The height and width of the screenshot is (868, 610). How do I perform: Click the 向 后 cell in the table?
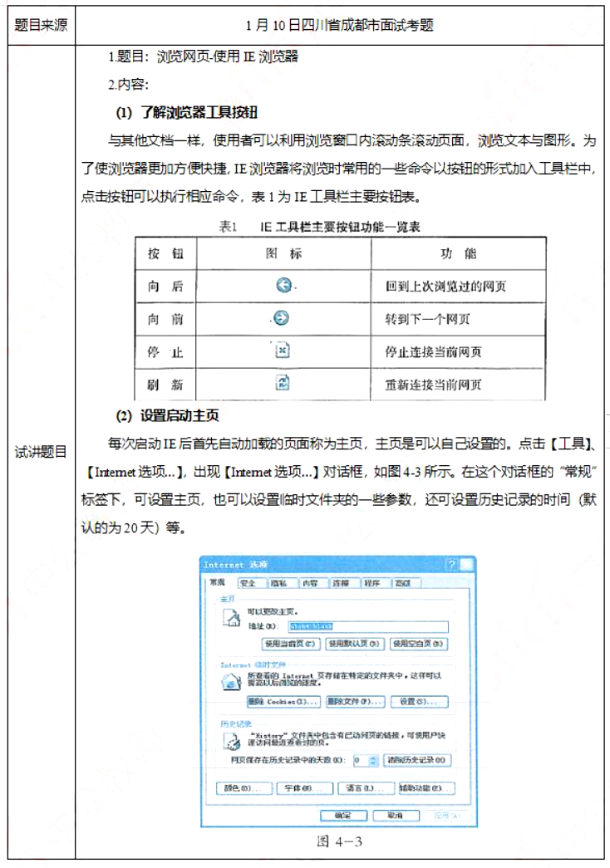[165, 287]
